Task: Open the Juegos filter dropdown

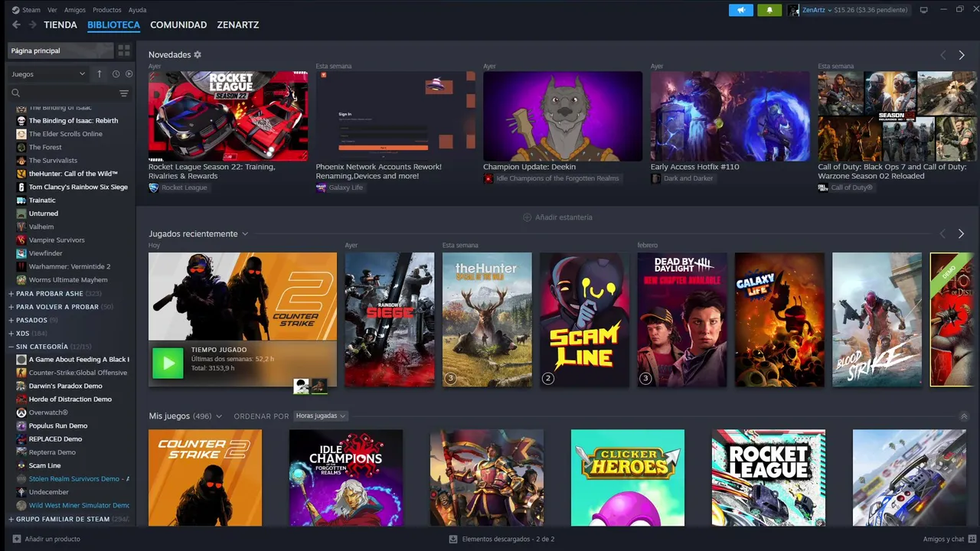Action: coord(48,74)
